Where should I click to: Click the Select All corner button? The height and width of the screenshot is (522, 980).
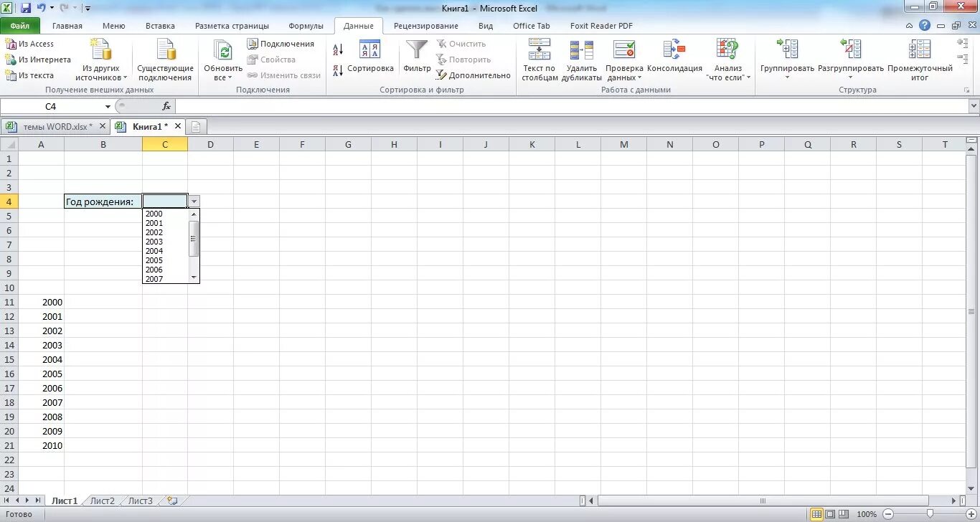click(x=9, y=144)
